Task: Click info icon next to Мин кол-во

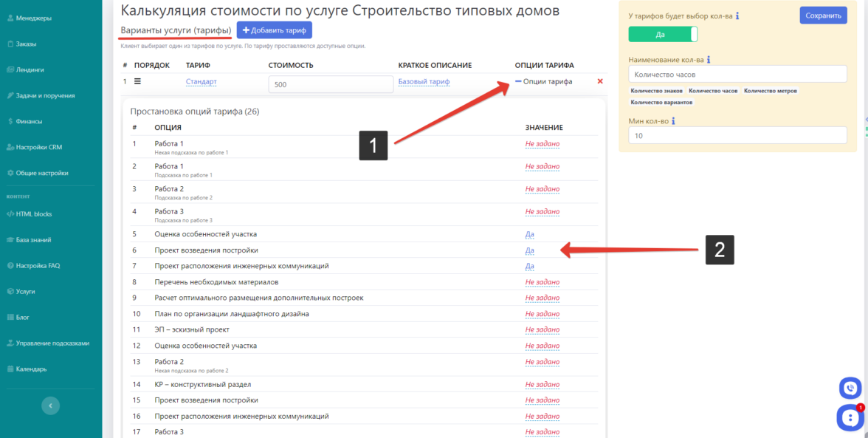Action: click(674, 121)
